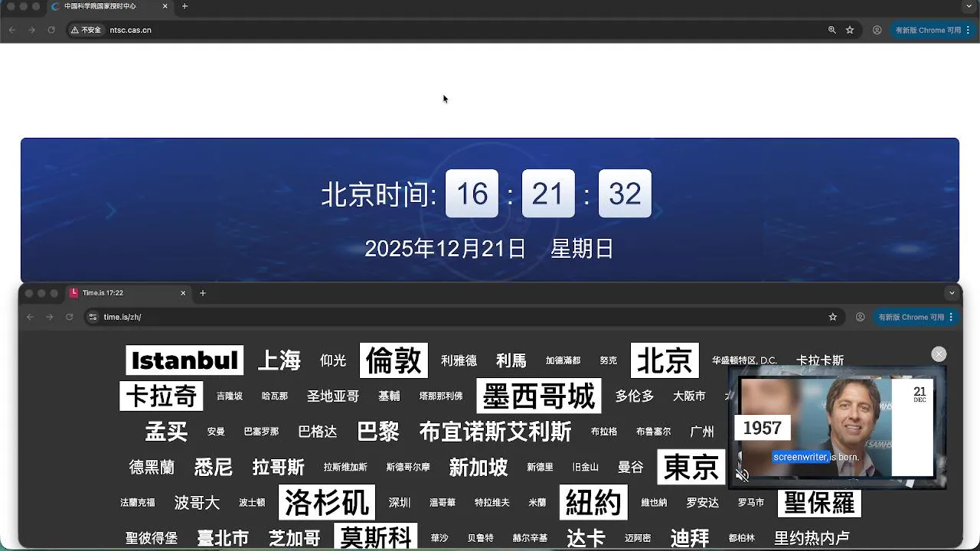Open the zoom magnifier in ntsc.cas.cn address bar
Screen dimensions: 980x551
click(x=832, y=30)
